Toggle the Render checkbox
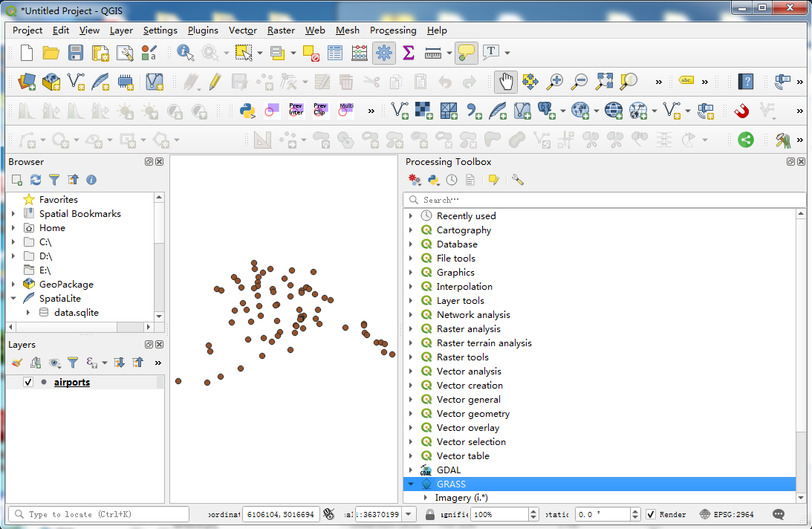Image resolution: width=812 pixels, height=529 pixels. pos(651,514)
